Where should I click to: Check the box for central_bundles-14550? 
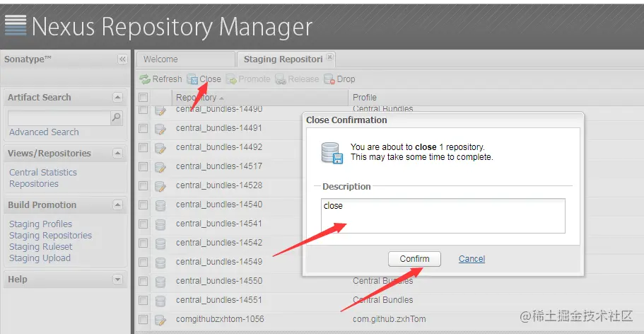click(143, 281)
